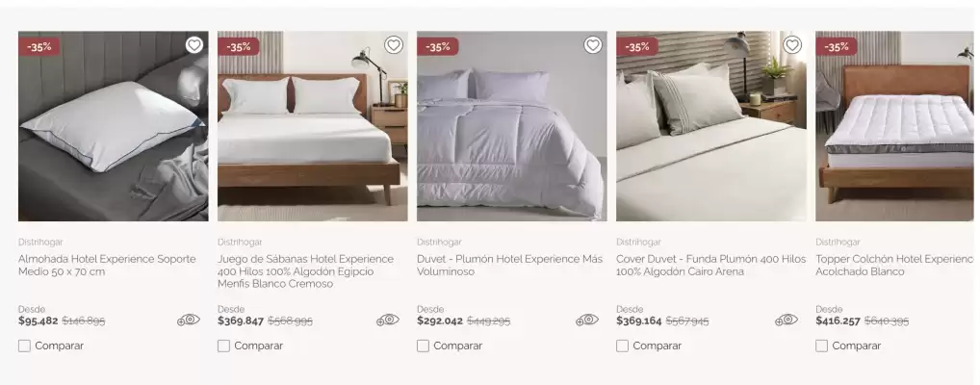This screenshot has width=980, height=385.
Task: Save Cover Duvet Cairo Arena with heart
Action: click(x=792, y=45)
